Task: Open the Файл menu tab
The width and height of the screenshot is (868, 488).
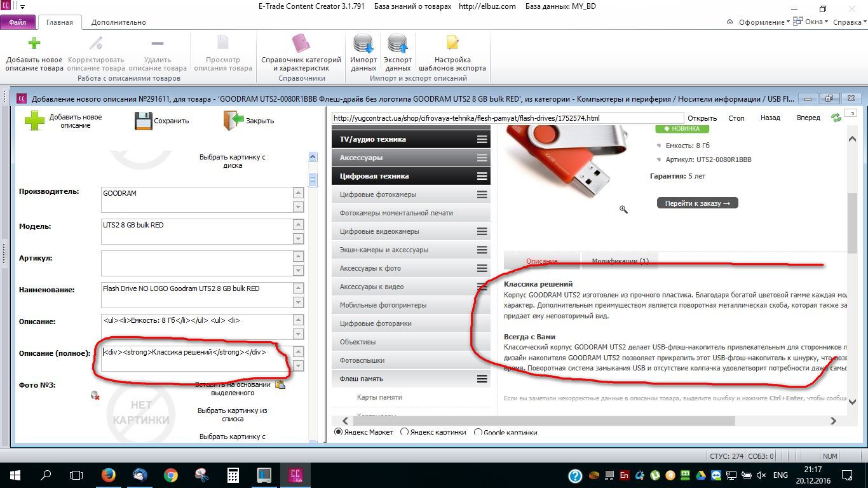Action: (x=18, y=22)
